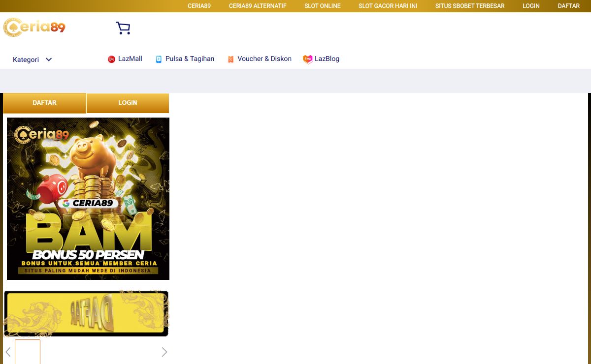
Task: Click the SITUS SBOBET TERBESAR link
Action: tap(470, 6)
